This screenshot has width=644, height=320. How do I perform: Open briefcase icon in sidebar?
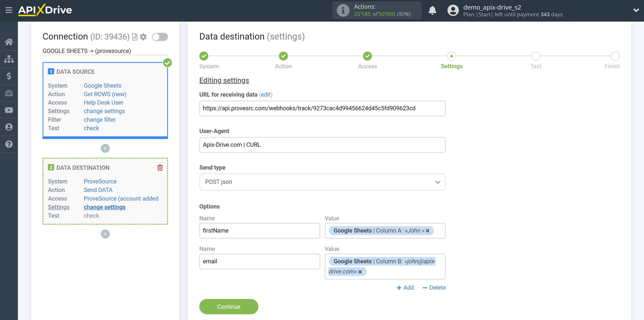point(9,93)
